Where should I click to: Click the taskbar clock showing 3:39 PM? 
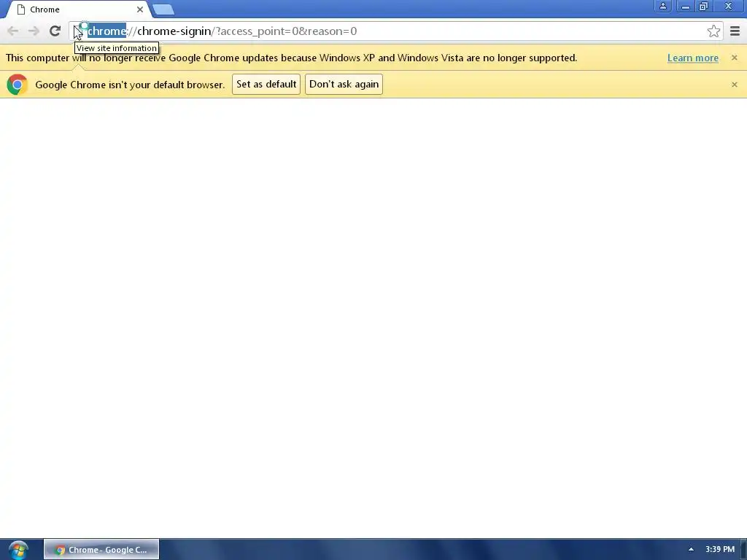pos(720,550)
